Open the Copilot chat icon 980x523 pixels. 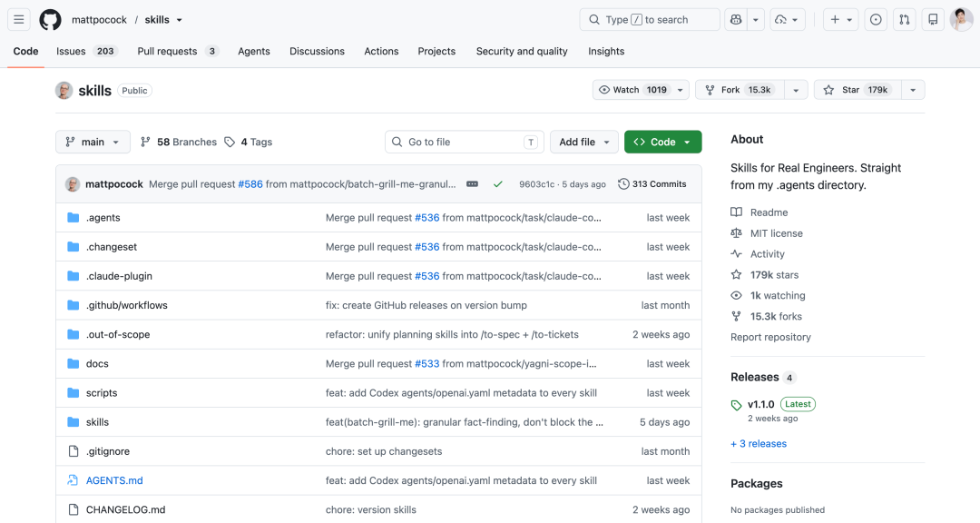tap(736, 19)
